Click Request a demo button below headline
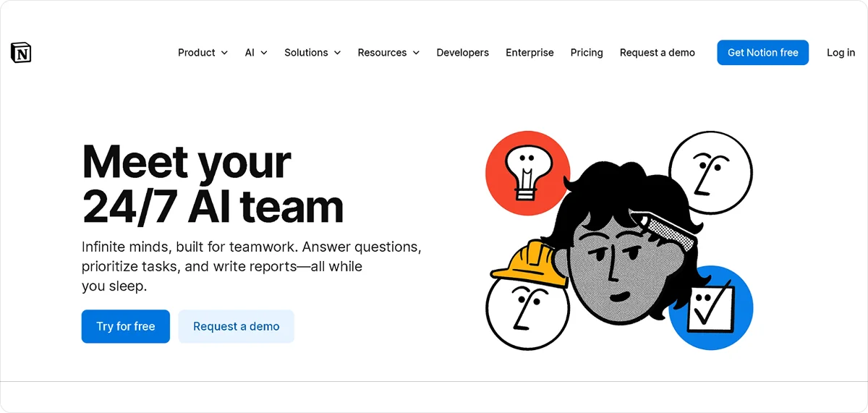The height and width of the screenshot is (413, 868). point(237,326)
